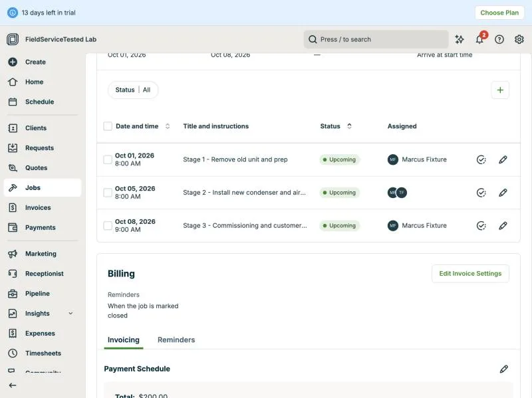532x398 pixels.
Task: Mark Stage 3 visit as complete
Action: point(481,225)
